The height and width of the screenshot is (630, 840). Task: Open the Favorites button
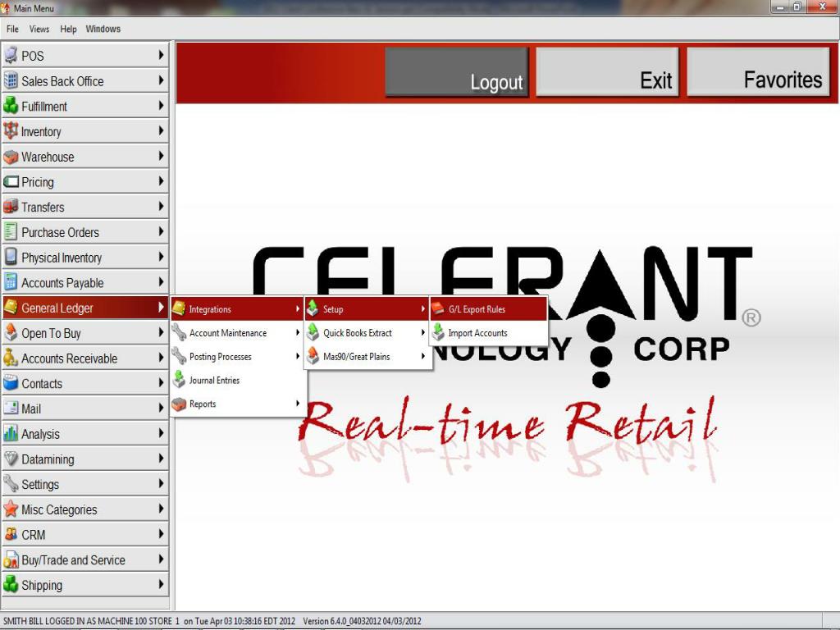[759, 72]
